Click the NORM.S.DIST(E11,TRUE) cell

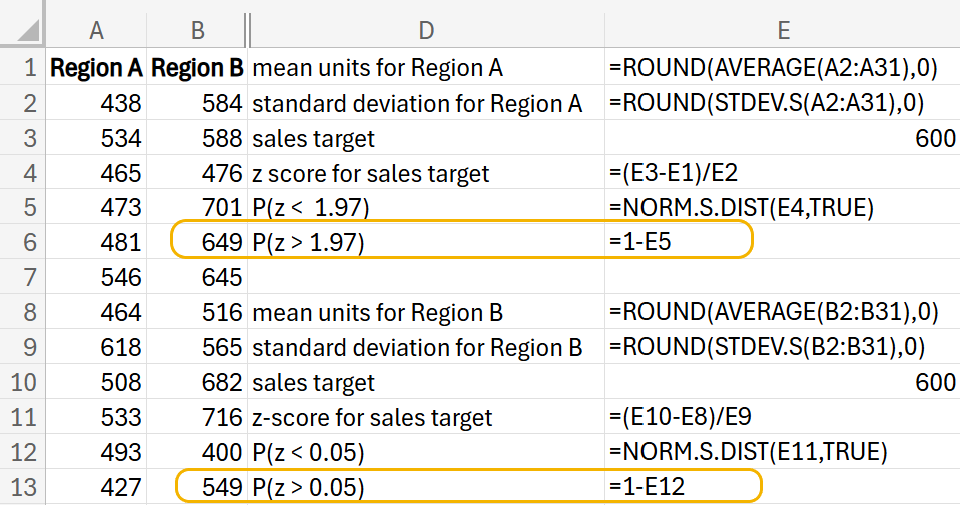pos(782,452)
